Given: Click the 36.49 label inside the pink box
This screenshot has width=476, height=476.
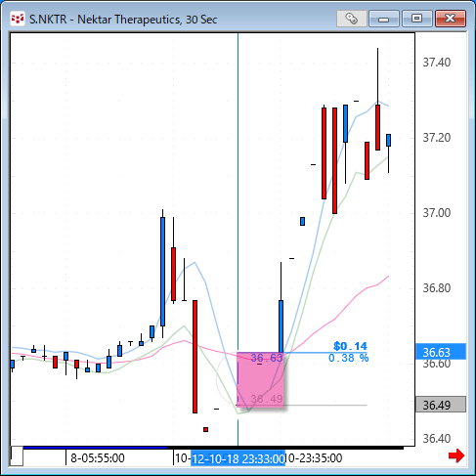Looking at the screenshot, I should (x=267, y=399).
